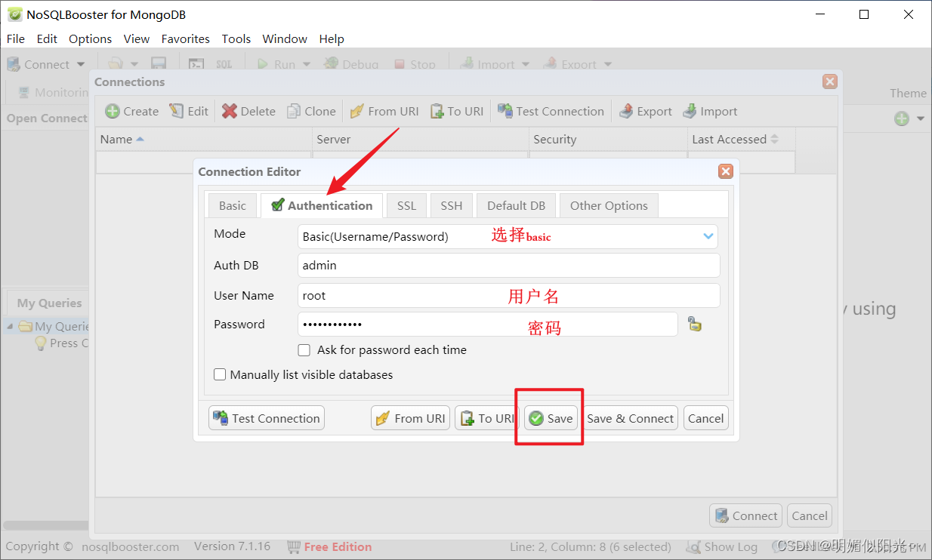Open the Mode dropdown list
The image size is (932, 560).
tap(708, 236)
